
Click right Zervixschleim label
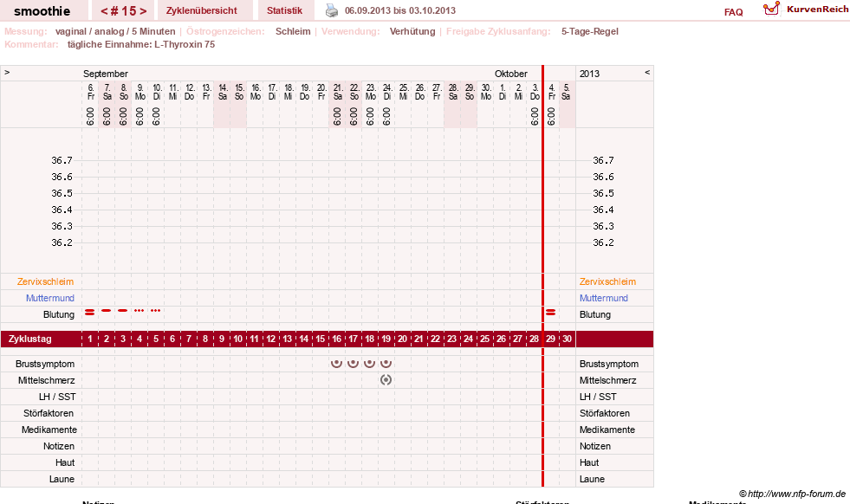coord(607,281)
